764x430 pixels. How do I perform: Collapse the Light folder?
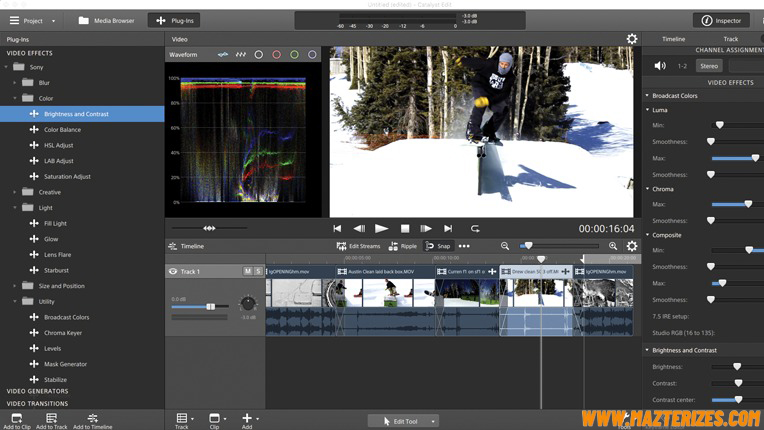coord(15,208)
